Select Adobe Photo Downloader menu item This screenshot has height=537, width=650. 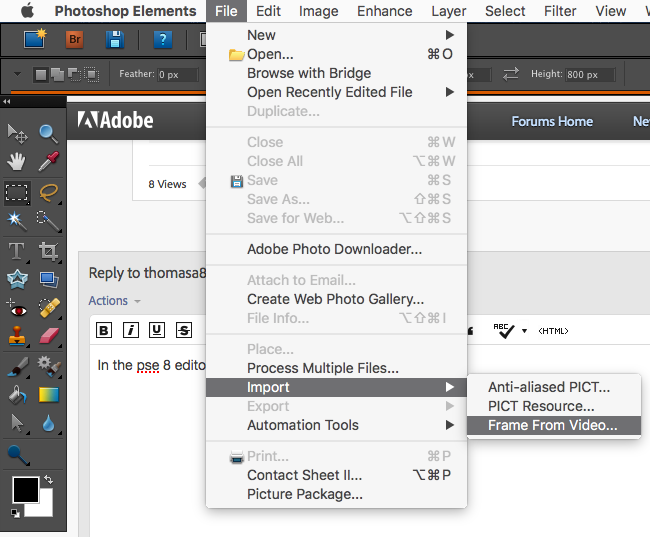[x=337, y=249]
